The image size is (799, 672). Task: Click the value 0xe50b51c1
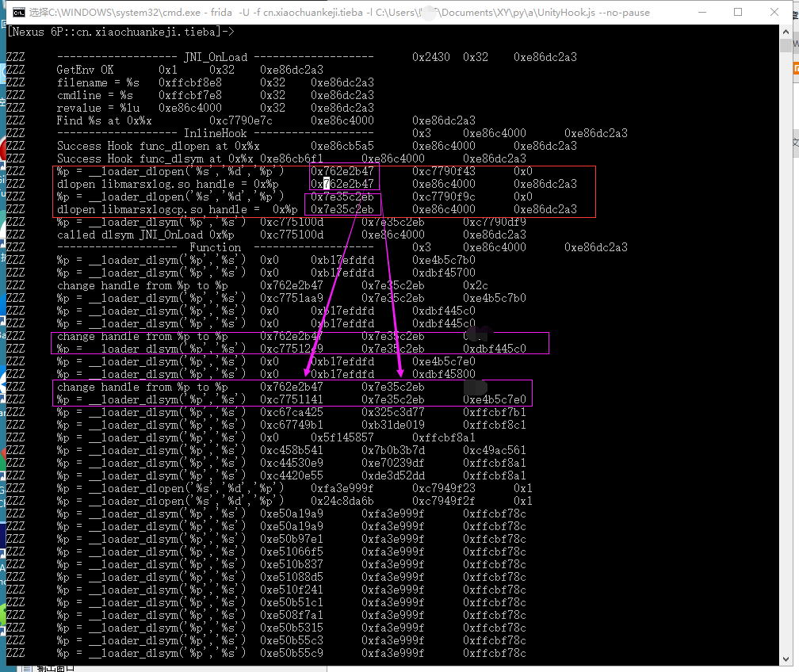(x=292, y=603)
